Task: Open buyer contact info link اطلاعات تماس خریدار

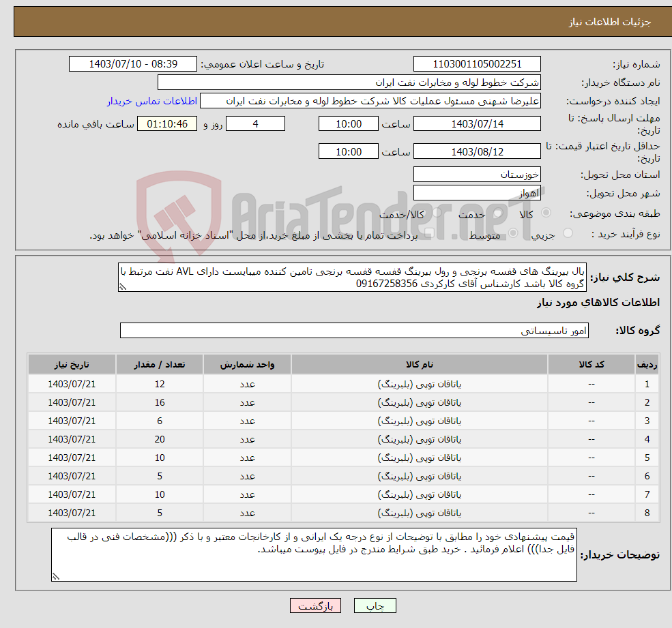Action: click(x=152, y=101)
